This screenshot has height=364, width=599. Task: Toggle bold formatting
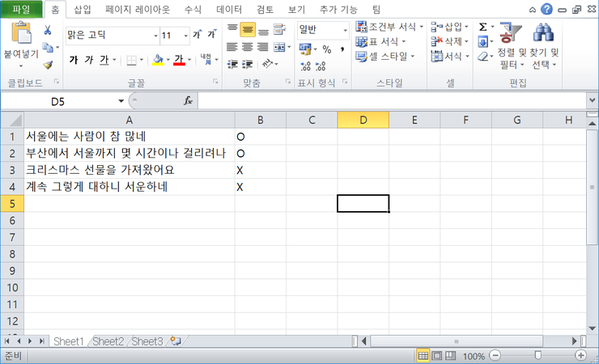pos(74,60)
